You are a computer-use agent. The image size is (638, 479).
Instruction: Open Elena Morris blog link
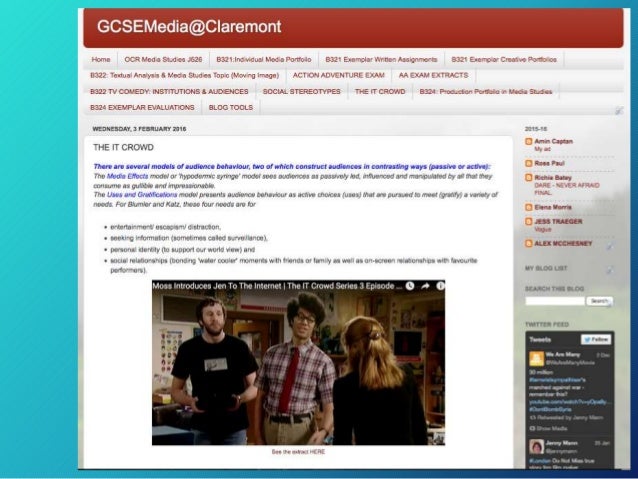[553, 207]
